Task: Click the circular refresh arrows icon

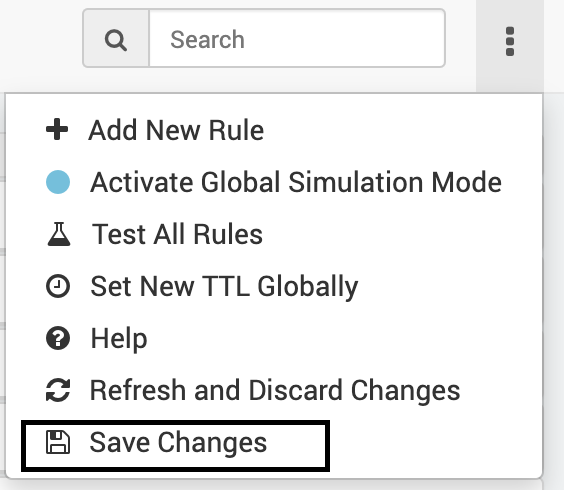Action: click(58, 390)
